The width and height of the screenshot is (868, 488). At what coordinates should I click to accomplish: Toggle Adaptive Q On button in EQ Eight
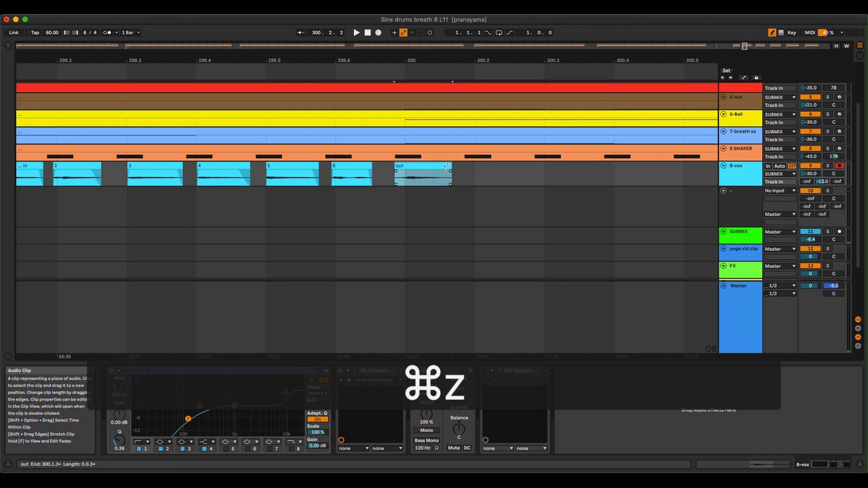317,419
